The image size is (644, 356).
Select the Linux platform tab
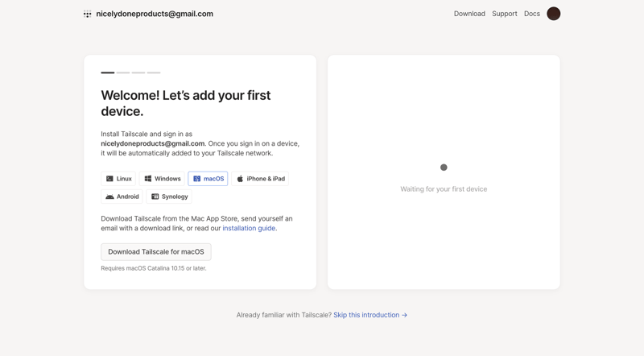(118, 179)
